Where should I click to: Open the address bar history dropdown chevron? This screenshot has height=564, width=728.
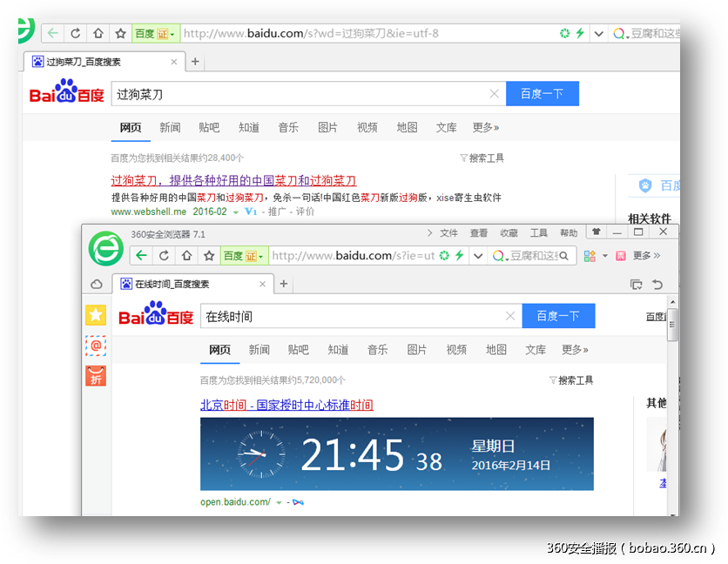pyautogui.click(x=477, y=257)
